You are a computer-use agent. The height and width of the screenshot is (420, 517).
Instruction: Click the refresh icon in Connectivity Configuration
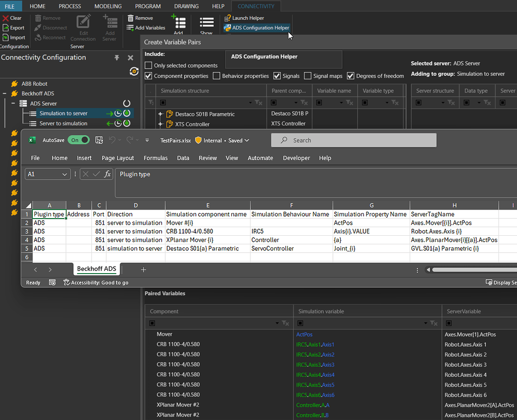tap(134, 71)
